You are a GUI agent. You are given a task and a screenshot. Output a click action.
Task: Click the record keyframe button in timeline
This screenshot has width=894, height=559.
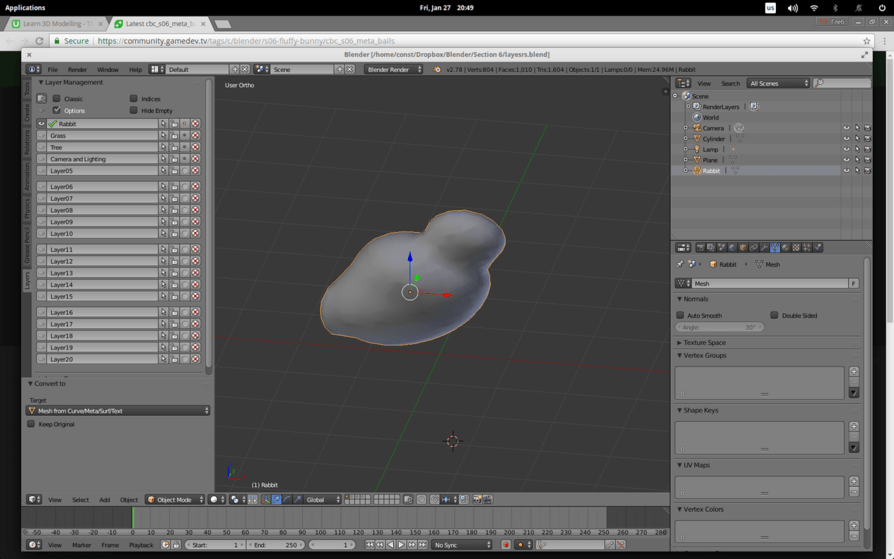506,545
